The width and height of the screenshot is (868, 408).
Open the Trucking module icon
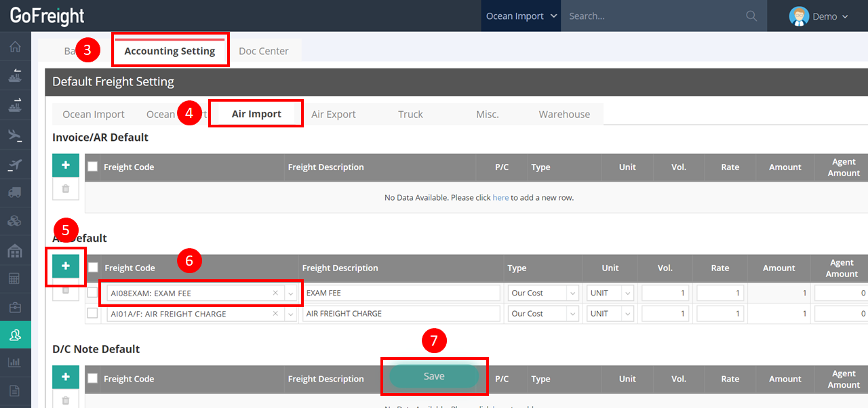point(15,192)
